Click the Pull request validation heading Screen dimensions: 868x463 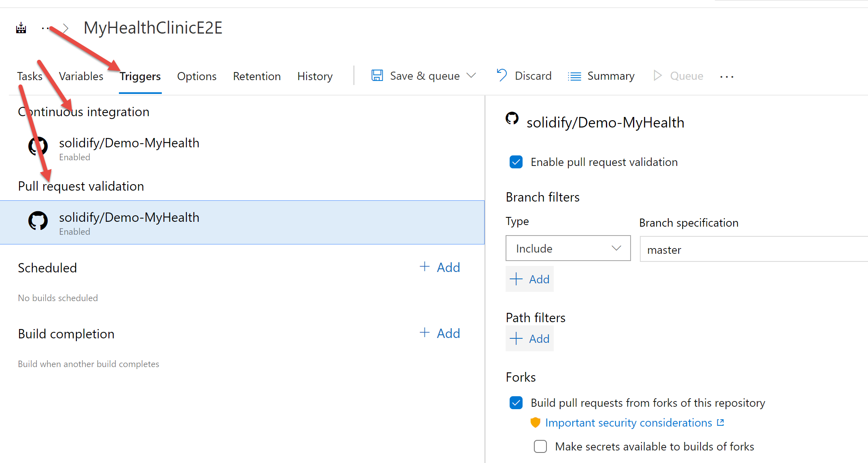click(x=81, y=186)
